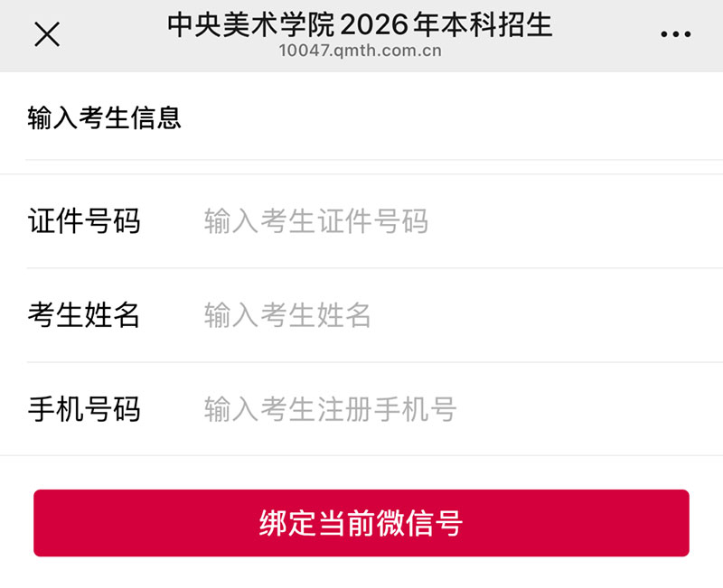Click the 输入考生信息 section heading
Screen dimensions: 723x588
(x=105, y=117)
